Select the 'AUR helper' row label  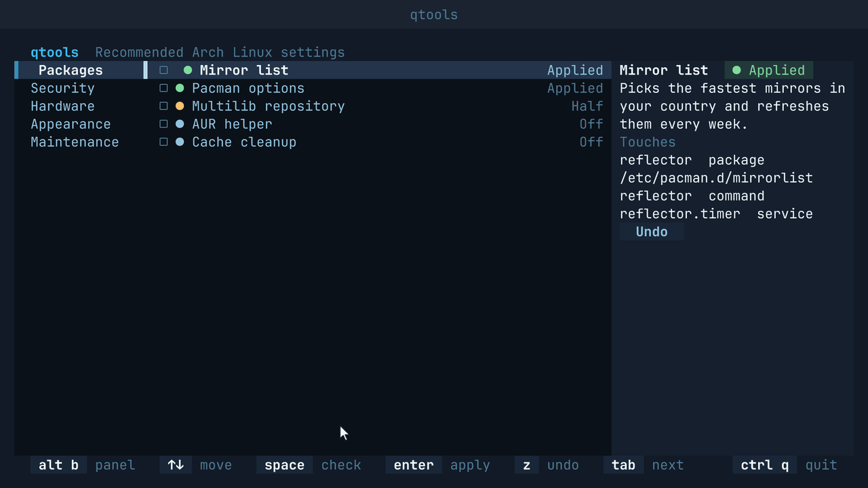[x=232, y=124]
